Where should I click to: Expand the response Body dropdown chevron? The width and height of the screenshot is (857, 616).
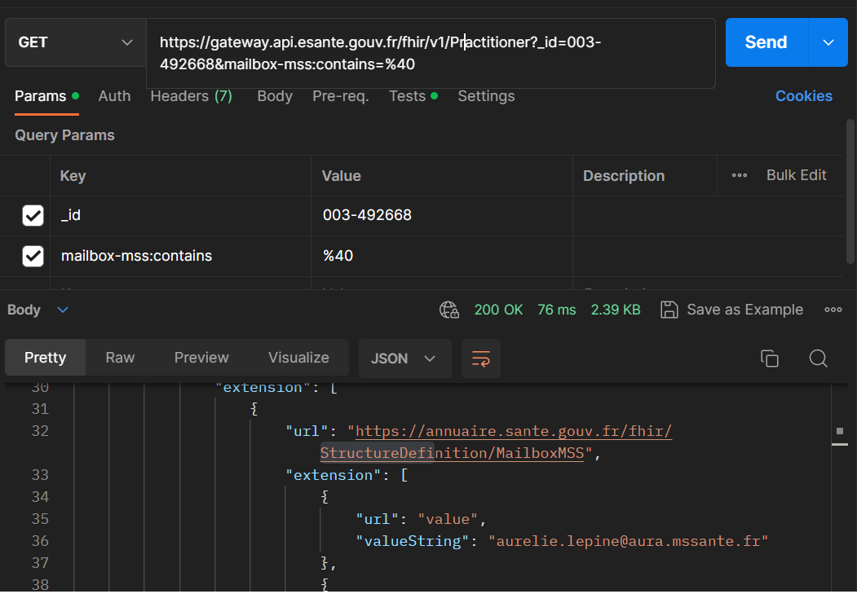[63, 310]
